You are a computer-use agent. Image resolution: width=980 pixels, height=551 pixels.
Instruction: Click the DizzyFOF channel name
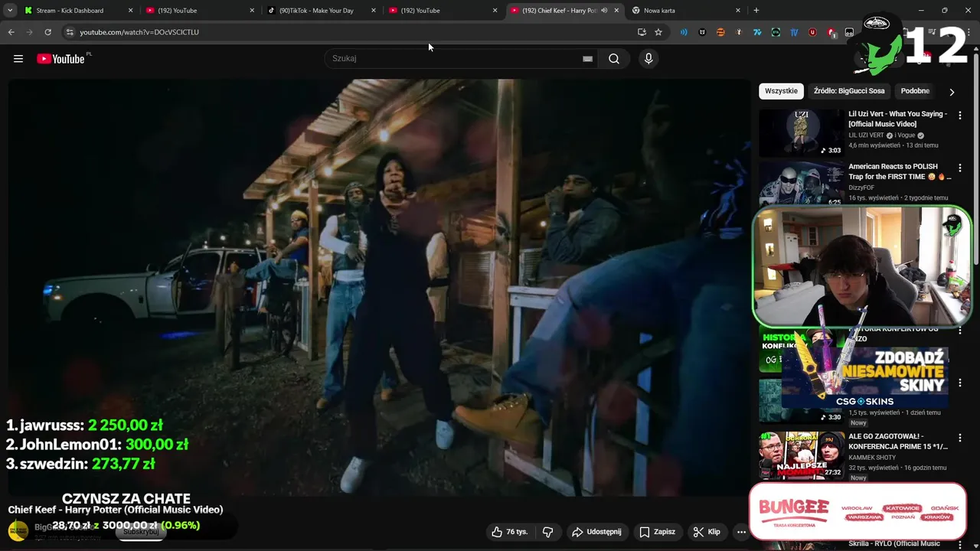(861, 187)
